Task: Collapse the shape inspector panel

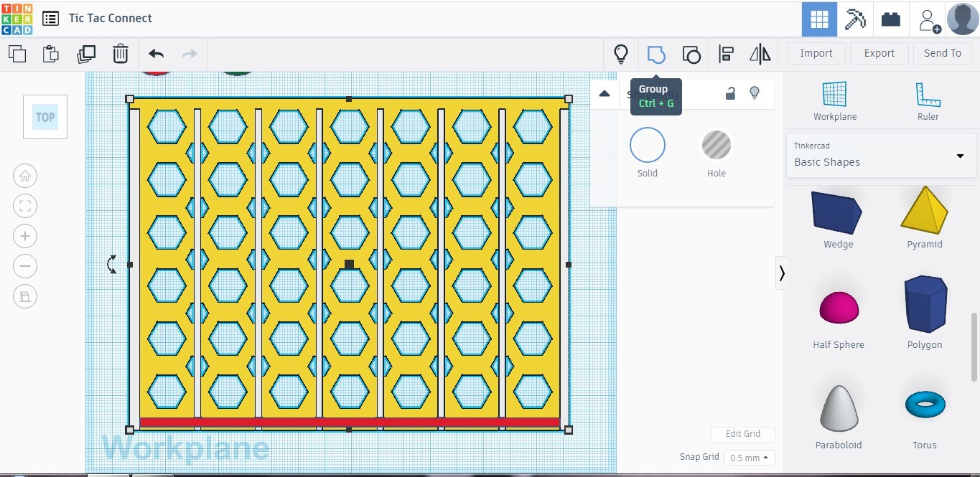Action: tap(605, 93)
